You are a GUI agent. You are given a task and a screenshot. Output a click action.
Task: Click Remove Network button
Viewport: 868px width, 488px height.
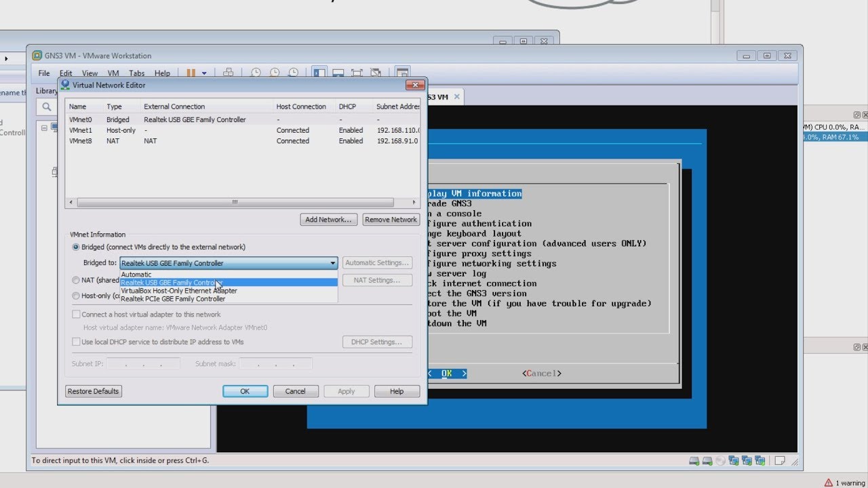coord(391,220)
